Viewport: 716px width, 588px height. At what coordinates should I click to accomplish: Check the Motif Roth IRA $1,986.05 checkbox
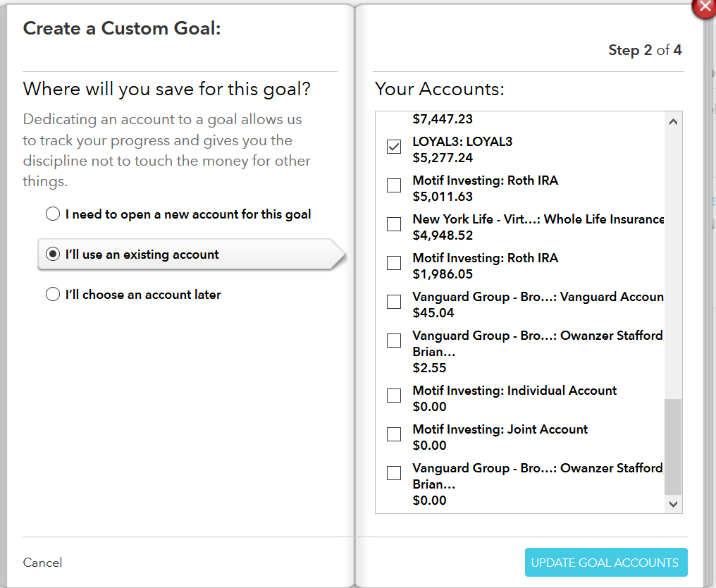[x=394, y=263]
